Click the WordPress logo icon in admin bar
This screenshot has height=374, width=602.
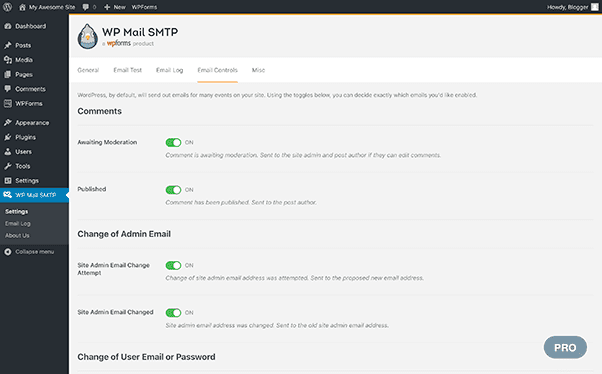pyautogui.click(x=7, y=7)
